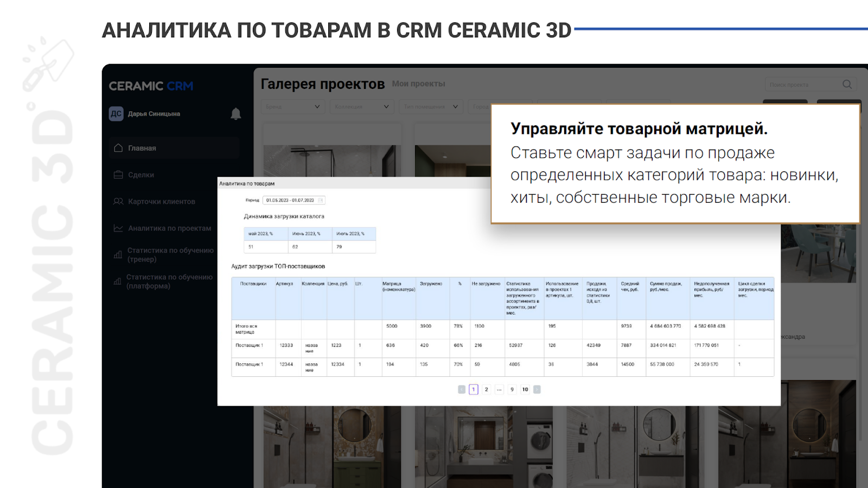Click the total matrix value 5000
868x488 pixels.
pyautogui.click(x=392, y=326)
